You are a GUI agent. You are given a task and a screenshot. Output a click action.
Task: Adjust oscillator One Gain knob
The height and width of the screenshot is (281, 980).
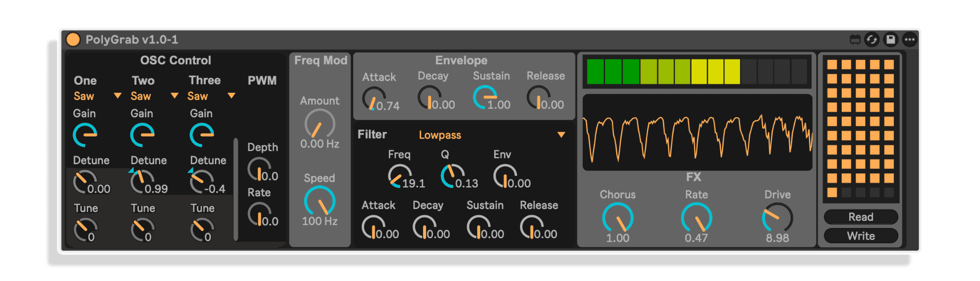tap(85, 135)
